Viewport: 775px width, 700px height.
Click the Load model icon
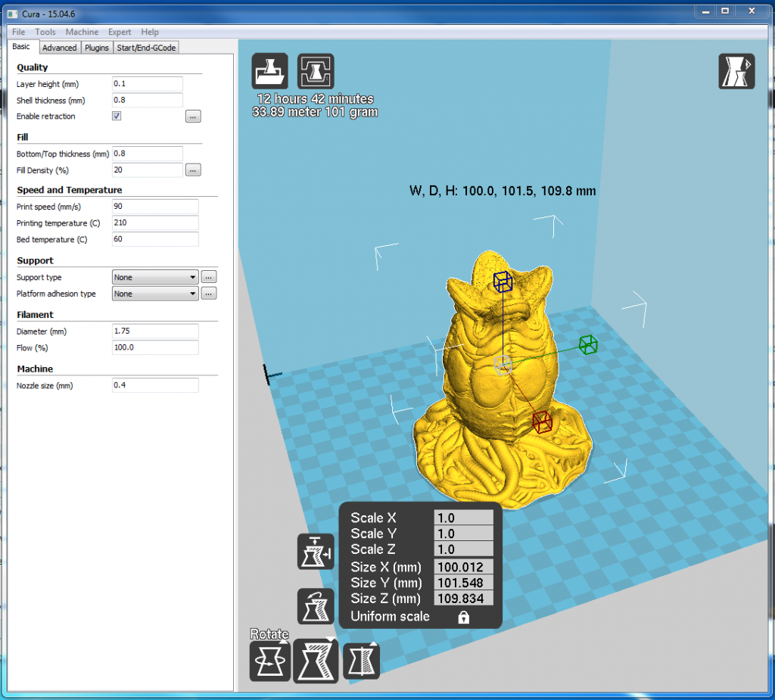[270, 72]
